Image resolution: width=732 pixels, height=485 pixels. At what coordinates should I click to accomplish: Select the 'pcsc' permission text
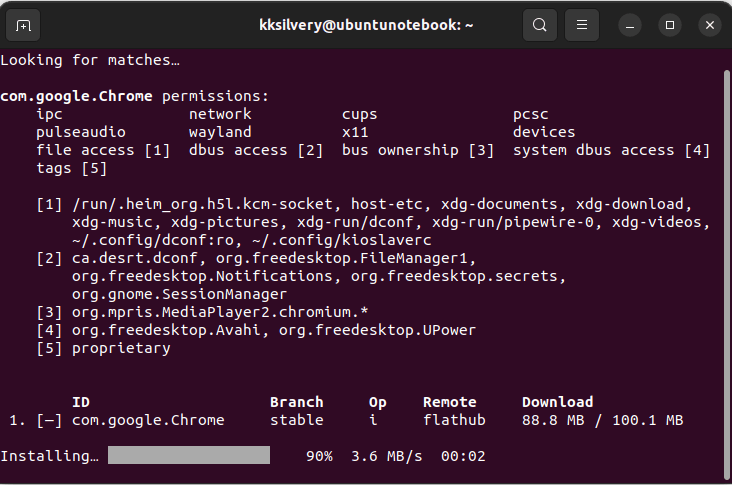[531, 114]
